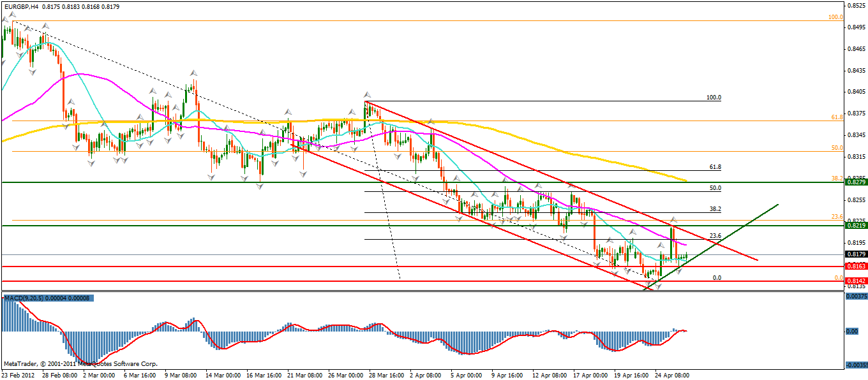
Task: Select the 0.8219 green price tag
Action: tap(855, 226)
